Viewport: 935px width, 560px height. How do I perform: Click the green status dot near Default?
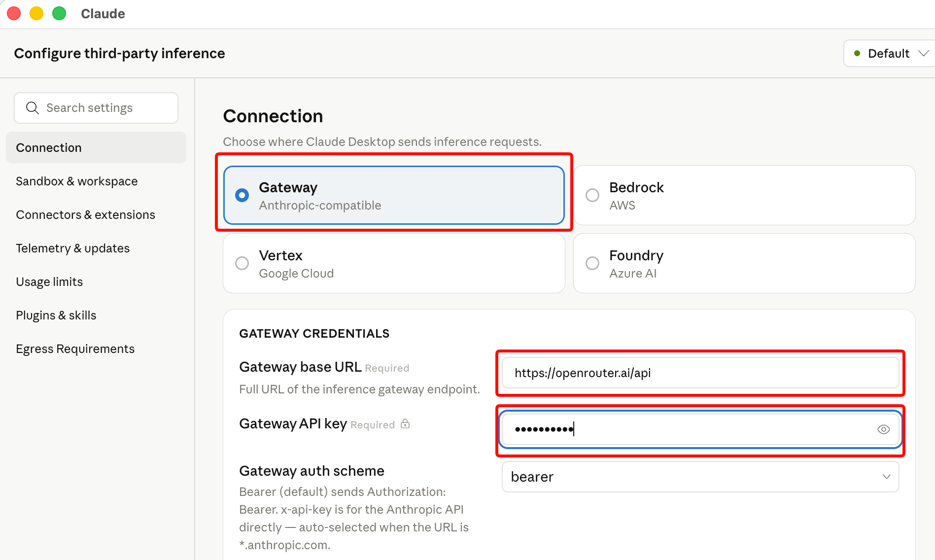coord(858,53)
